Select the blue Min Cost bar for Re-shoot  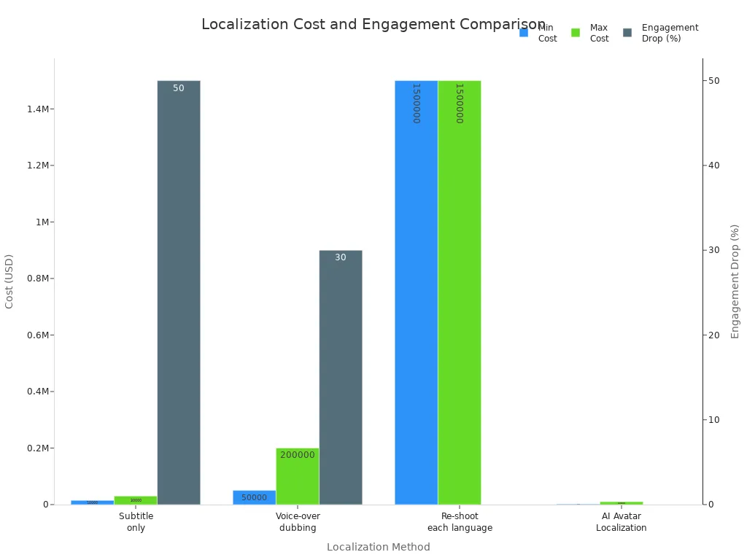click(x=416, y=292)
